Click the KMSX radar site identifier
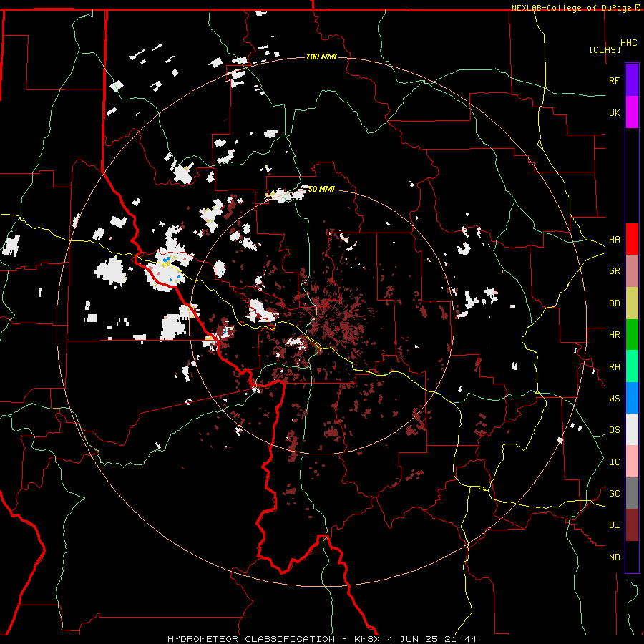 coord(367,639)
